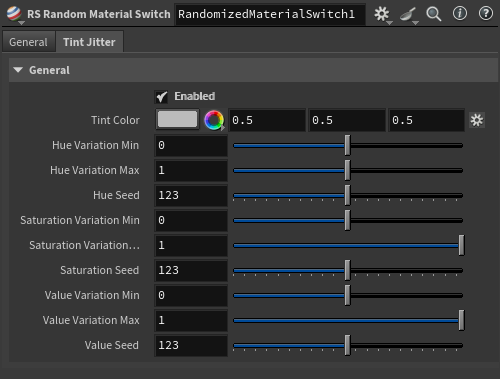Select the Tint Jitter tab
This screenshot has width=500, height=379.
(x=89, y=42)
